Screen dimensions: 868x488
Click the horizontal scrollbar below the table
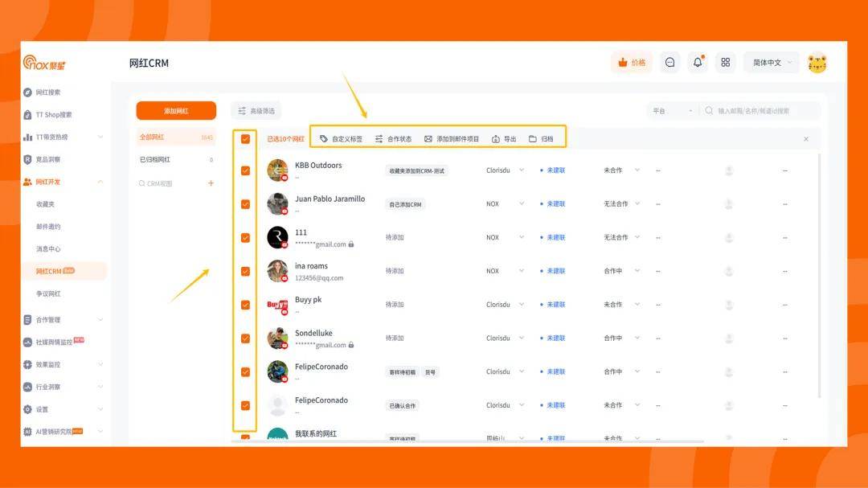click(x=466, y=441)
